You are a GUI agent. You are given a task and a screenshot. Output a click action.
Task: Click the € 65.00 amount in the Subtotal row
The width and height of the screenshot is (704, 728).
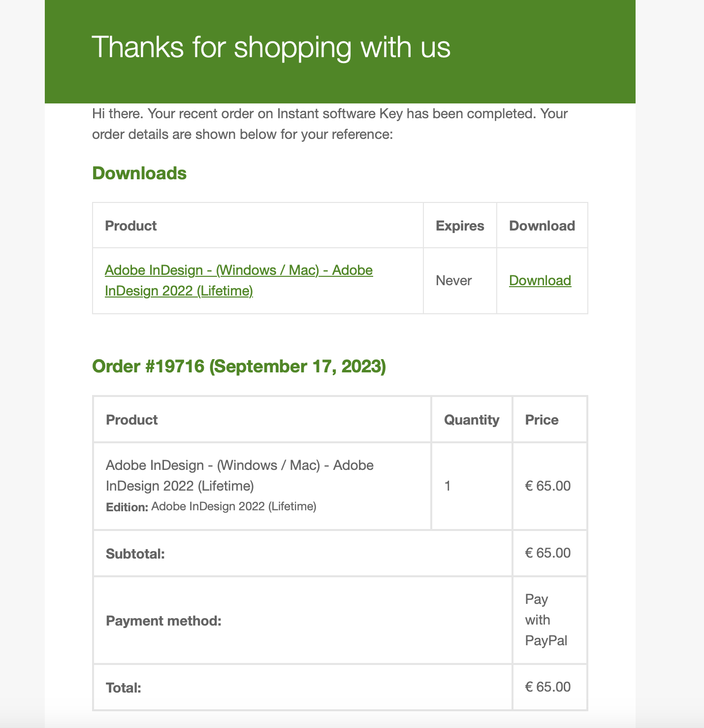click(x=547, y=553)
